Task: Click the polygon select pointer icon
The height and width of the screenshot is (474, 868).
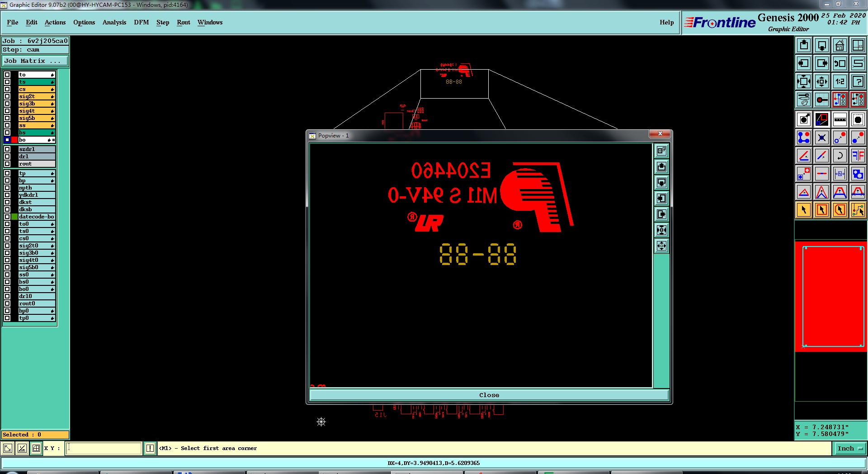Action: (x=840, y=210)
